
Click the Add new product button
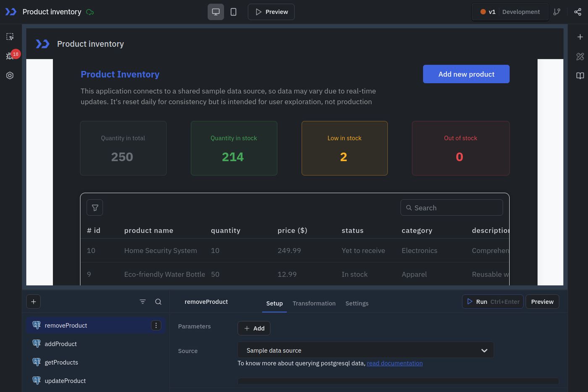tap(466, 74)
